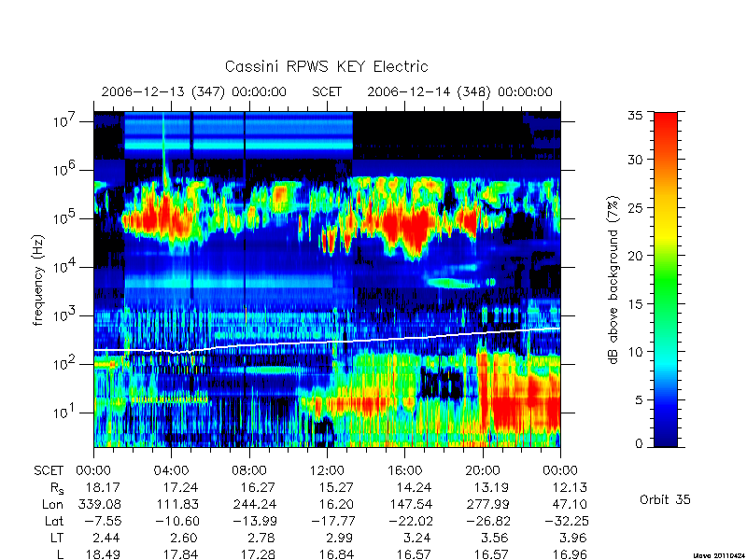Image resolution: width=747 pixels, height=560 pixels.
Task: Click the "Cassini RPWS KEY Electric" plot title
Action: pos(326,66)
